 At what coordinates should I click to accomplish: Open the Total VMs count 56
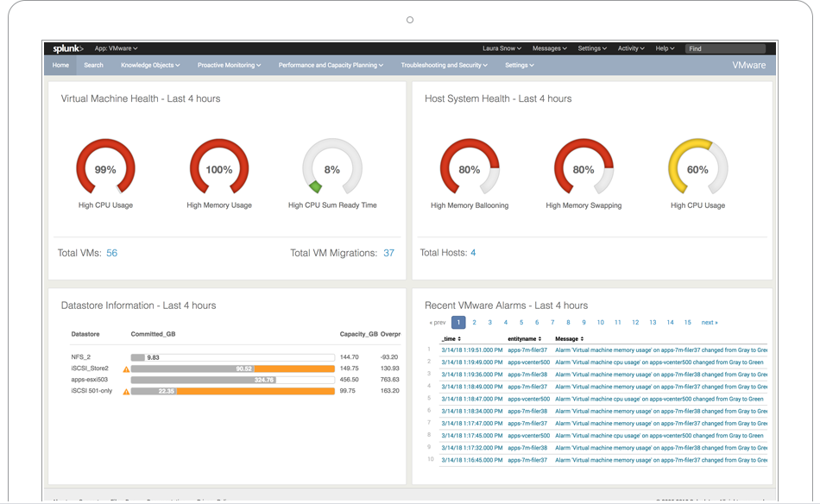pos(112,253)
